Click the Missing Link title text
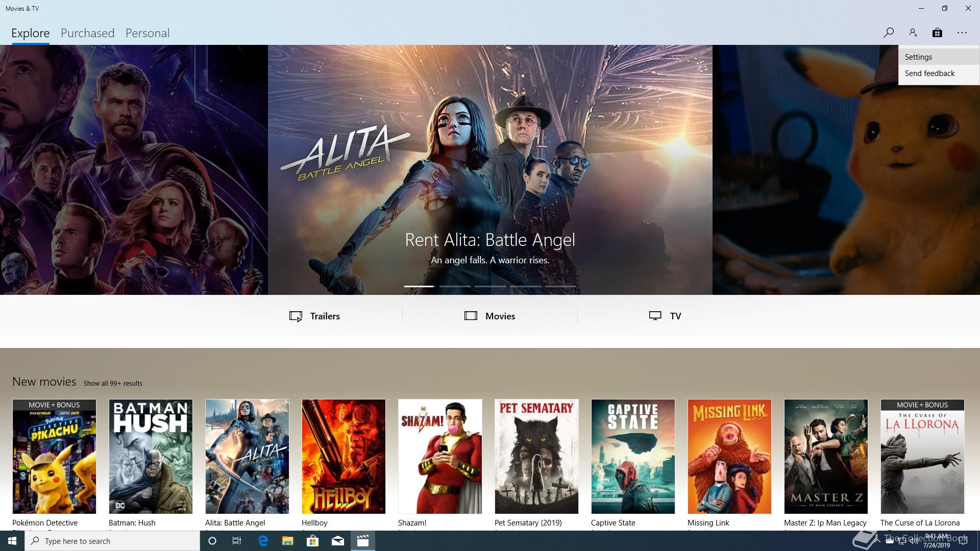 [708, 523]
